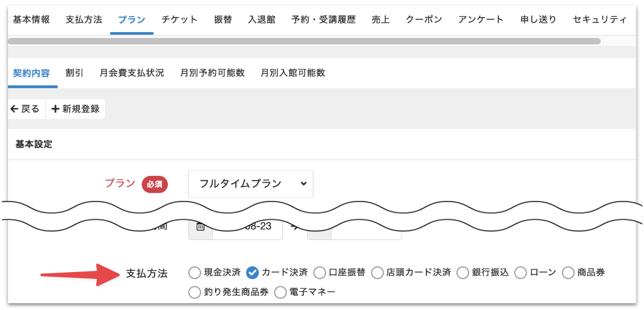The height and width of the screenshot is (310, 644).
Task: Select the 現金決済 payment option
Action: (195, 273)
